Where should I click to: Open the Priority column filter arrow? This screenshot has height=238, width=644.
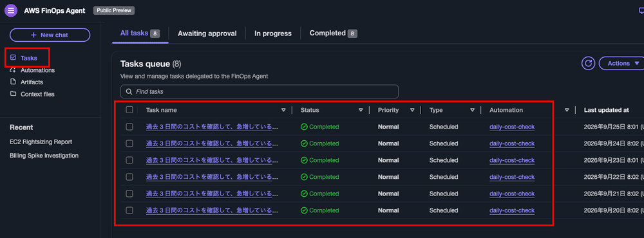click(x=412, y=110)
